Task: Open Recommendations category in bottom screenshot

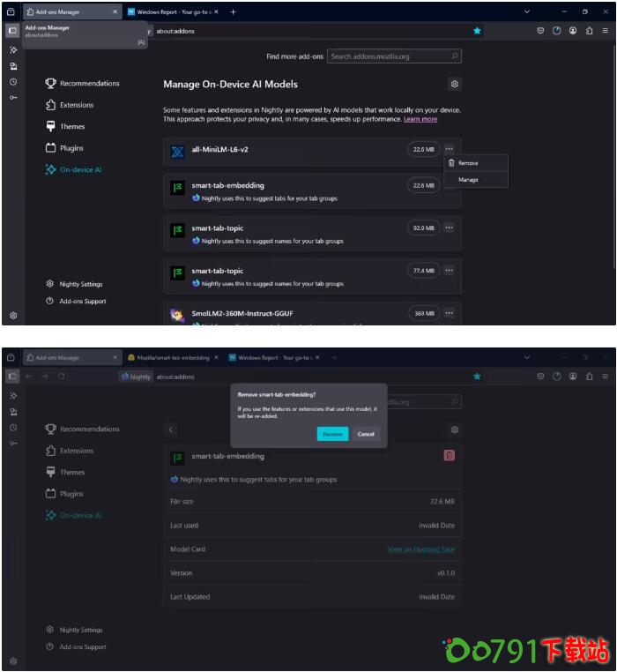Action: (x=82, y=429)
